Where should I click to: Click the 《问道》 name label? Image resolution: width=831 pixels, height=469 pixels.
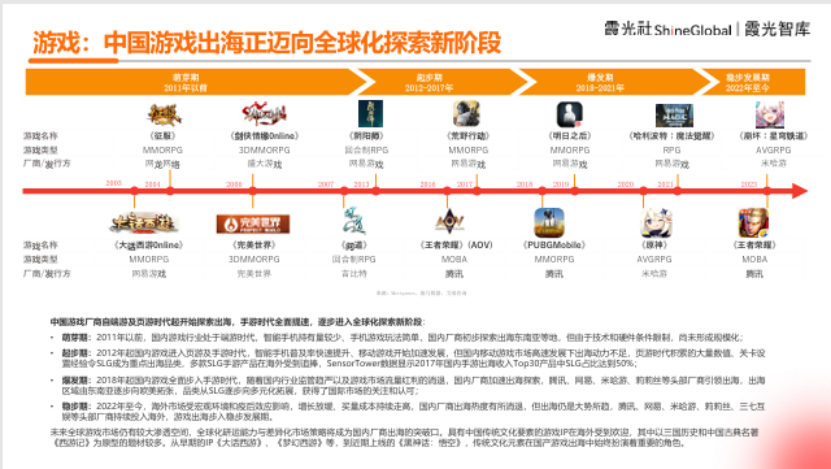[353, 245]
